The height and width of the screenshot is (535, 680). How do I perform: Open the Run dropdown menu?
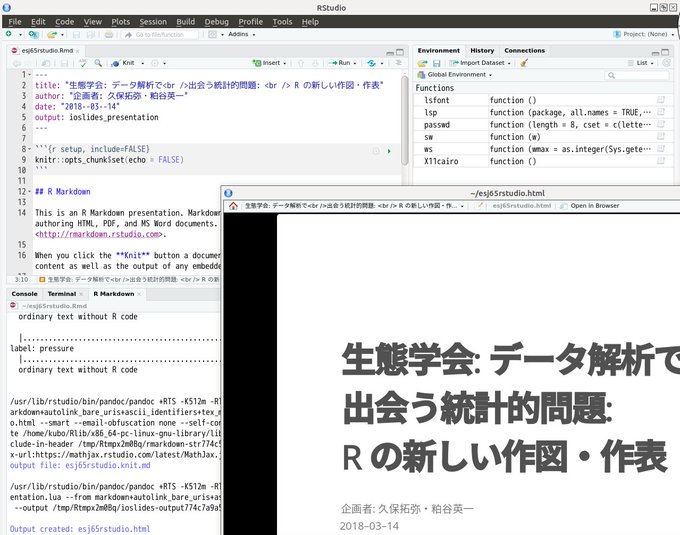tap(355, 63)
